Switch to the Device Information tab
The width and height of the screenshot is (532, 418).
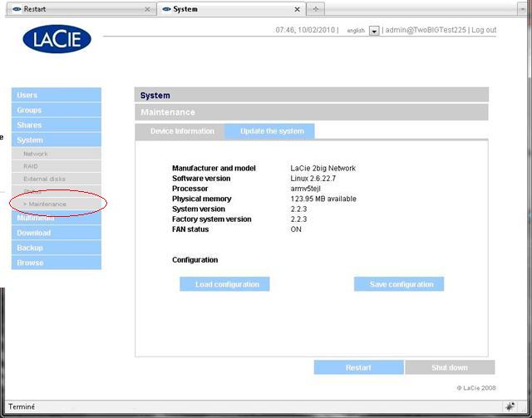pos(181,131)
